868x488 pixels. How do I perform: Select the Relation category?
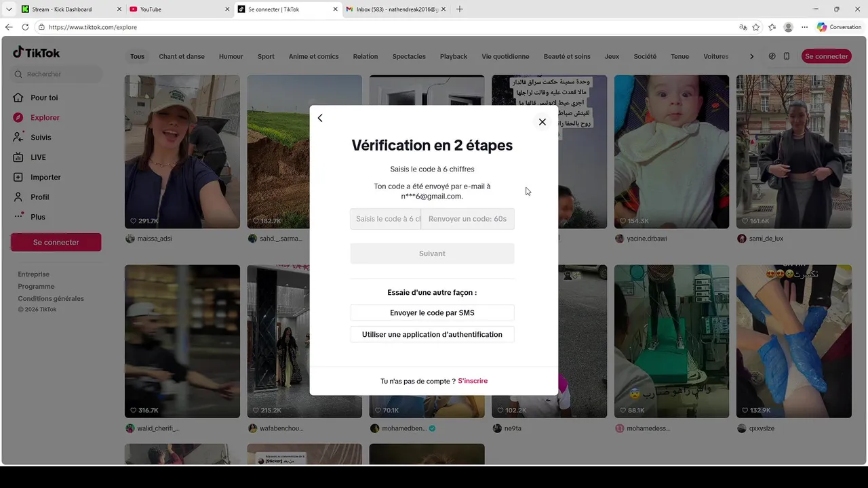pos(366,56)
